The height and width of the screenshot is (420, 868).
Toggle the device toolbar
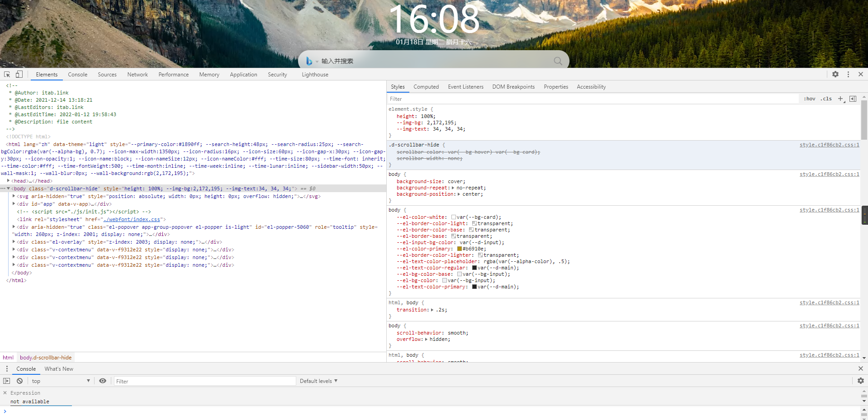19,75
